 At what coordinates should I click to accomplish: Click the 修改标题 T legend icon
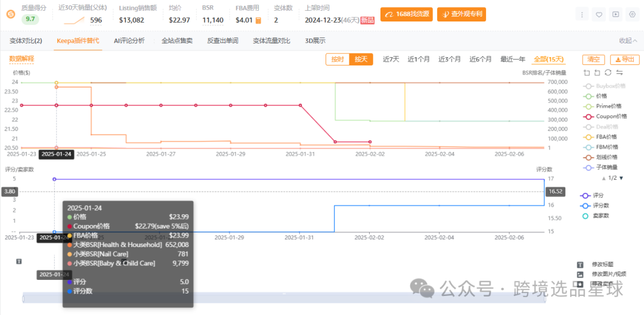point(580,265)
